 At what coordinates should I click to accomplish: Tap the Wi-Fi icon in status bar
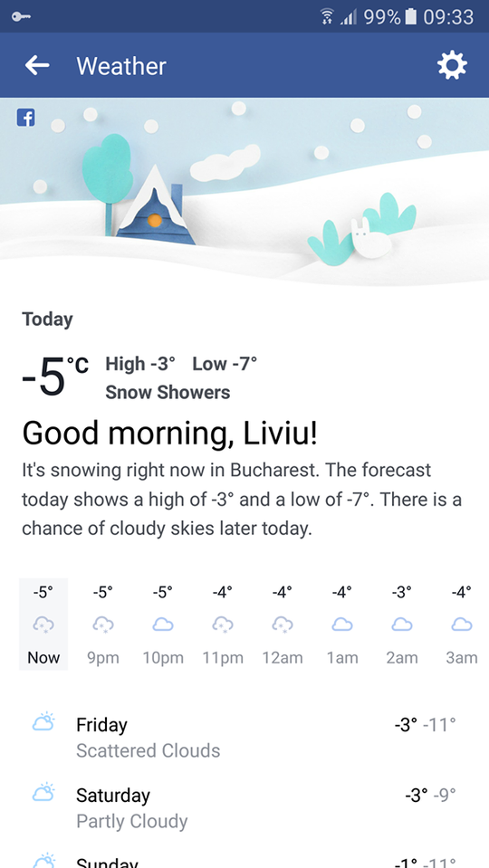click(327, 16)
